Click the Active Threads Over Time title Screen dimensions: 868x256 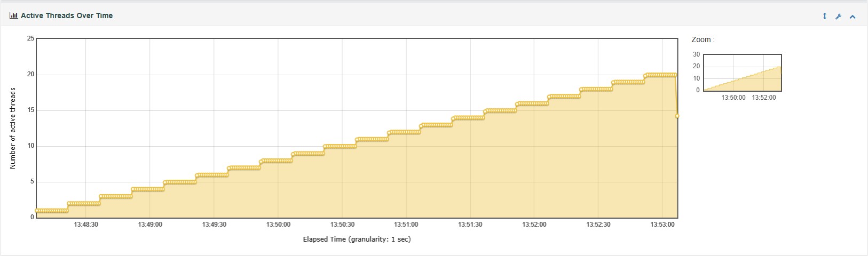pyautogui.click(x=66, y=16)
